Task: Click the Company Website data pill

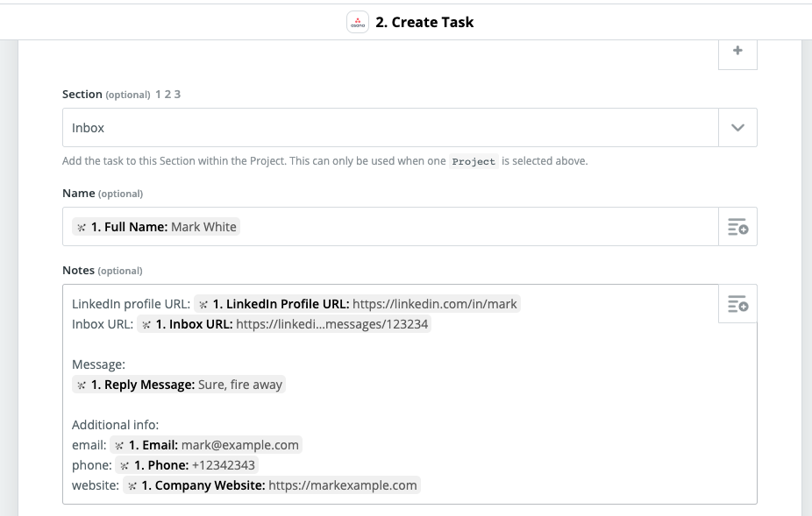Action: [x=272, y=485]
